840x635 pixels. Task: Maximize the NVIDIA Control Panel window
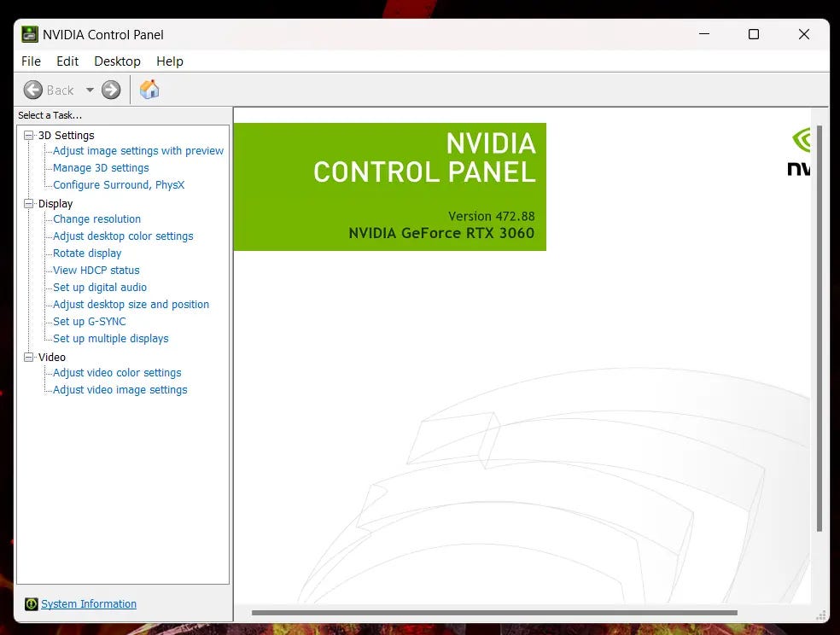pos(754,34)
